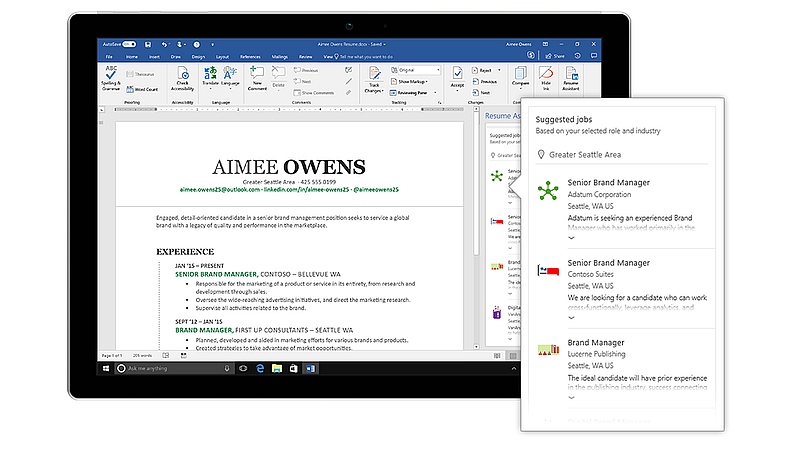Click the resume email and LinkedIn link line
The height and width of the screenshot is (450, 800).
click(x=289, y=190)
